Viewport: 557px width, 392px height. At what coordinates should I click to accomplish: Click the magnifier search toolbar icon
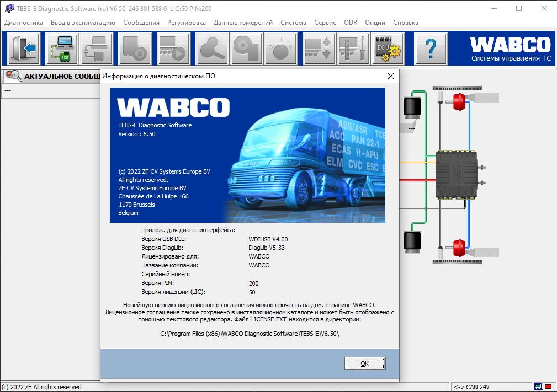click(210, 49)
